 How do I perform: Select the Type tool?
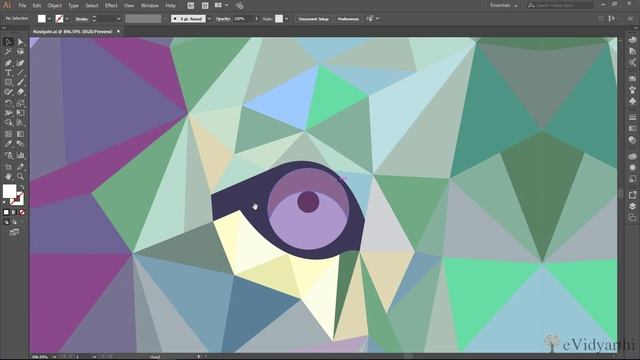tap(8, 73)
